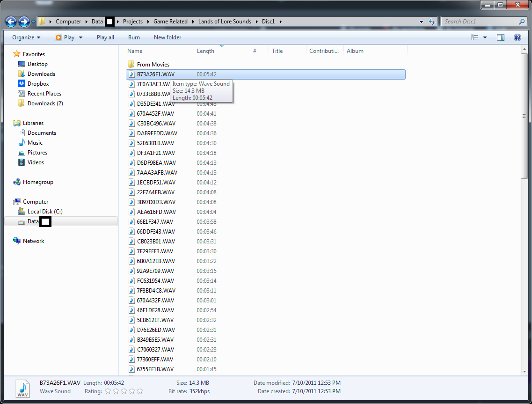Click Burn in the toolbar
Screen dimensions: 532x404
click(134, 37)
